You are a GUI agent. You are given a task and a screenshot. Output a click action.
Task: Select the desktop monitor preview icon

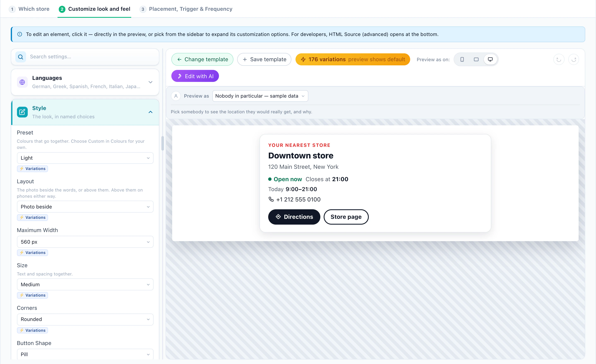490,59
